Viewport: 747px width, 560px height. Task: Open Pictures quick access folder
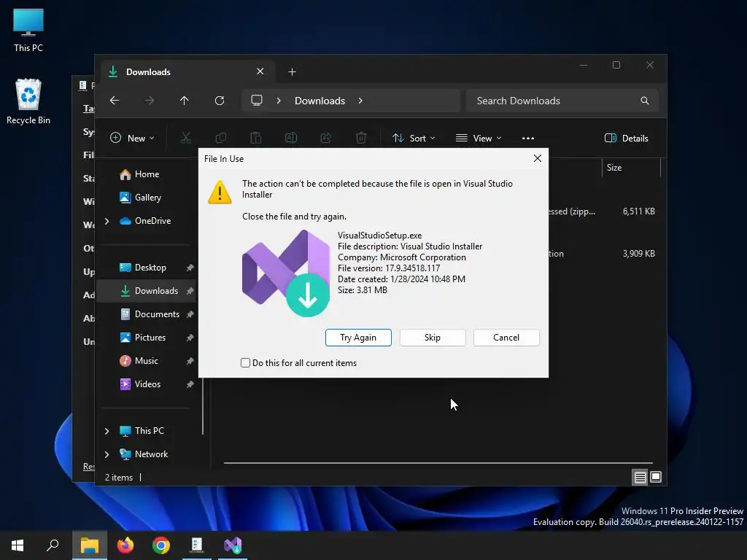tap(150, 338)
